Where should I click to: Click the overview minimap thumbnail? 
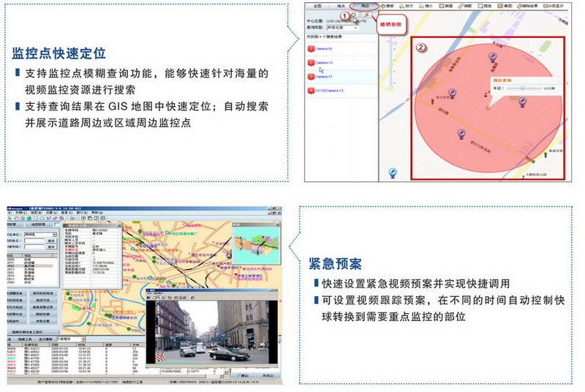click(256, 245)
